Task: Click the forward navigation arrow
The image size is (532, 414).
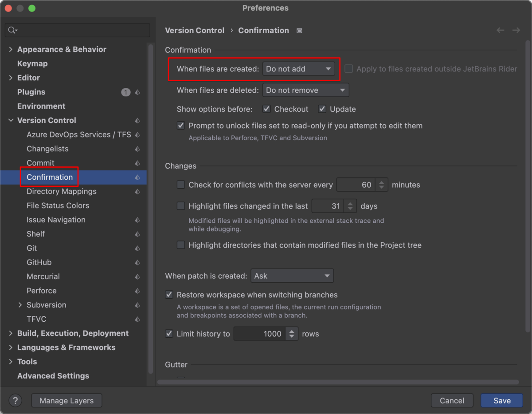Action: [516, 30]
